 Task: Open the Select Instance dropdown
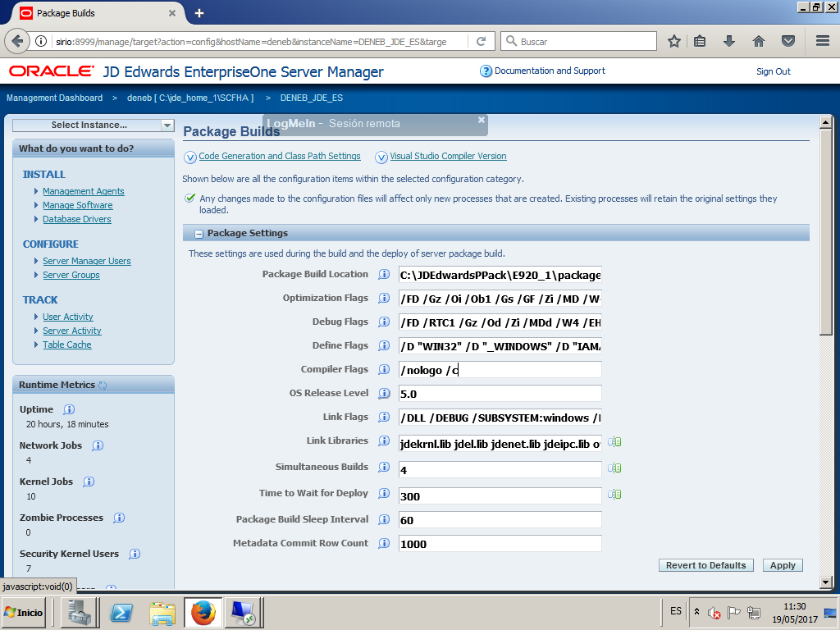point(94,125)
